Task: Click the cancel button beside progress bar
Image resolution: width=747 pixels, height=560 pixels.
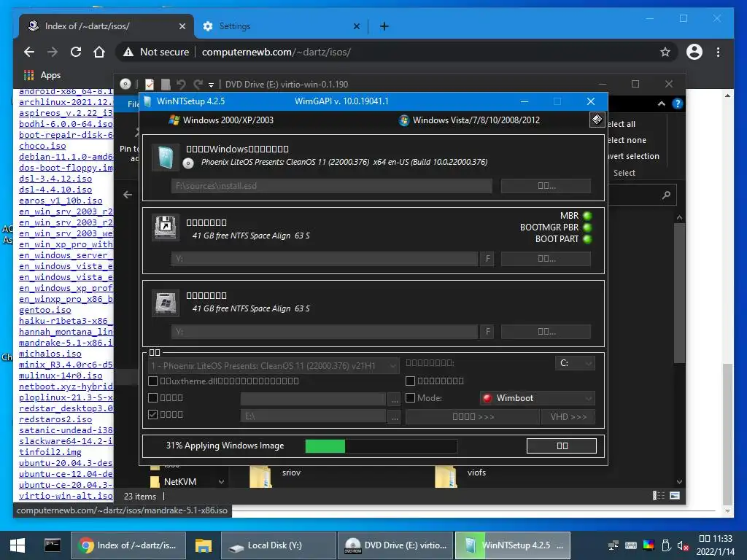Action: [562, 446]
